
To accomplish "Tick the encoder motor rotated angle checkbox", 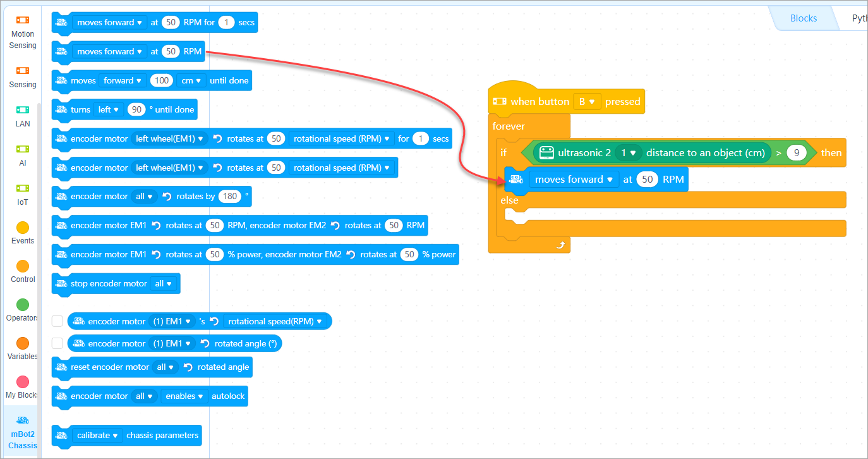I will tap(57, 343).
